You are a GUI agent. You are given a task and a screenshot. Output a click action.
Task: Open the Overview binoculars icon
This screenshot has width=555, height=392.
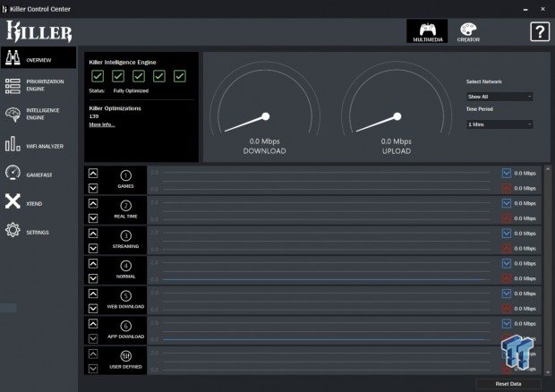(x=13, y=57)
